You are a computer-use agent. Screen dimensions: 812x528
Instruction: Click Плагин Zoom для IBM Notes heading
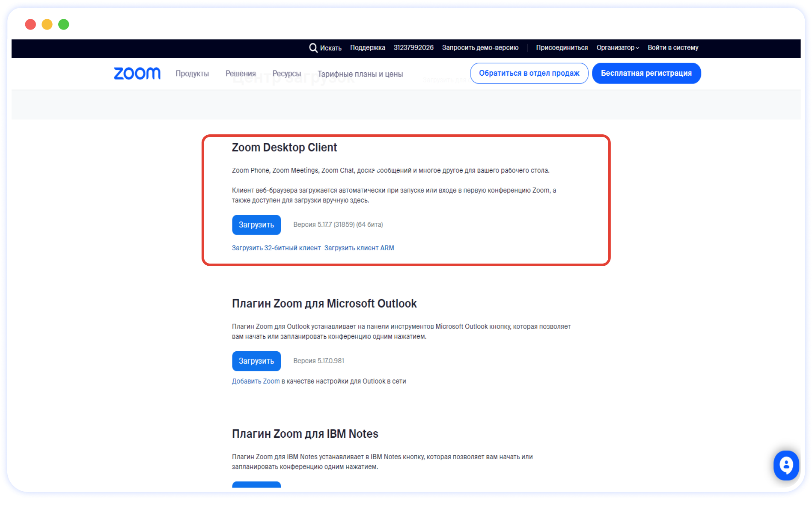[x=305, y=434]
